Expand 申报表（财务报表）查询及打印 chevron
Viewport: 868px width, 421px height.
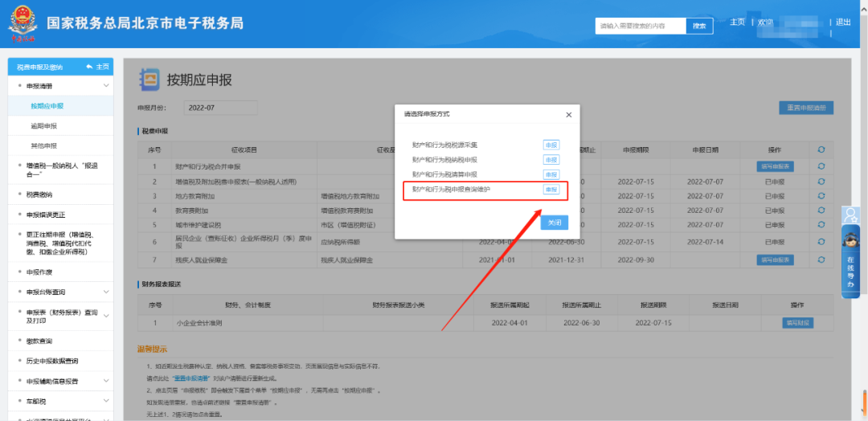[x=106, y=316]
